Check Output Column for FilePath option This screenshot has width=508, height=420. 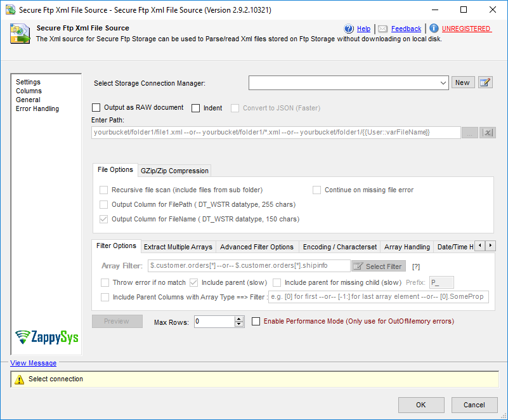point(103,204)
